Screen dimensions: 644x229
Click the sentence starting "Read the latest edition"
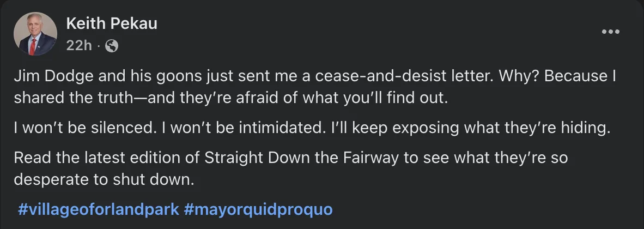pyautogui.click(x=291, y=168)
